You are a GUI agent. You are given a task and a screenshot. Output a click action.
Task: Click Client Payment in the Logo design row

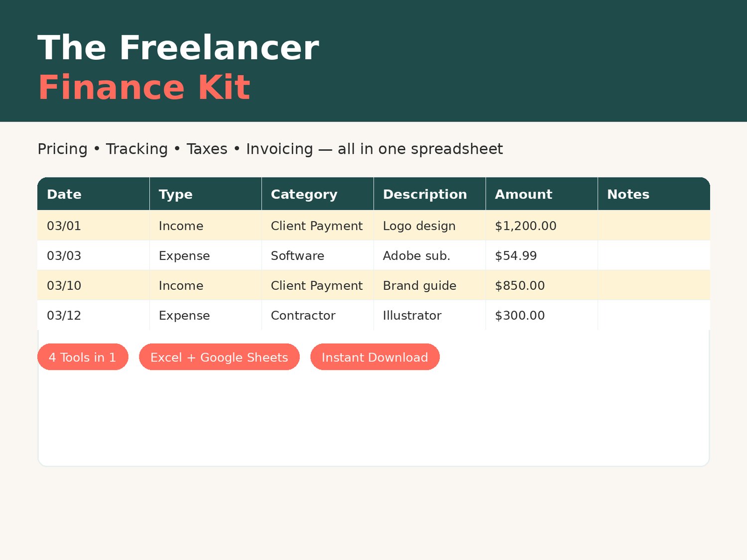coord(318,225)
